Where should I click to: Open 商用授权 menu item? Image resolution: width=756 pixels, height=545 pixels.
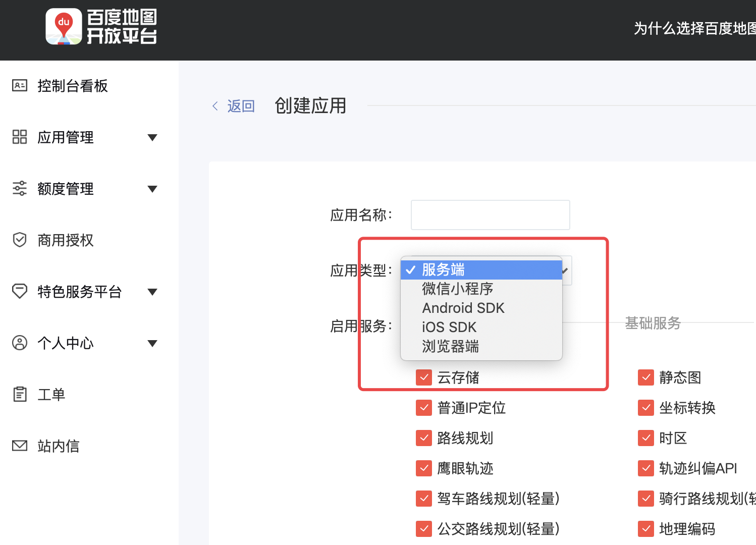[66, 240]
